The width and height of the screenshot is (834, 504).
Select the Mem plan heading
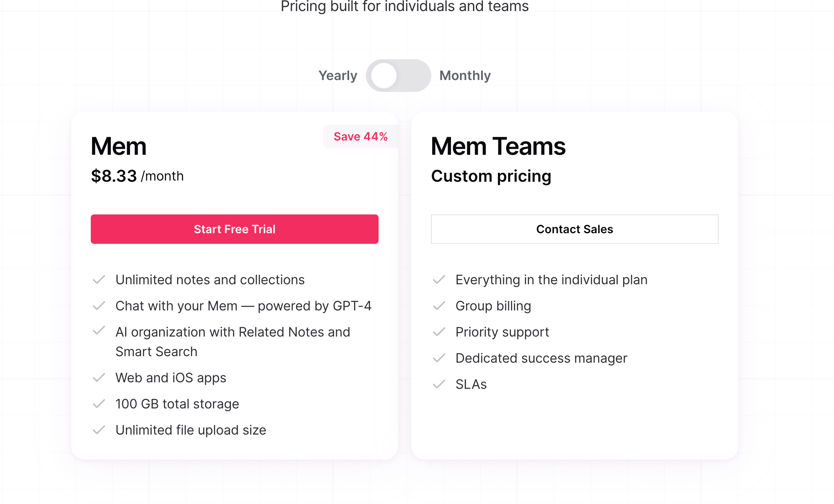coord(119,146)
